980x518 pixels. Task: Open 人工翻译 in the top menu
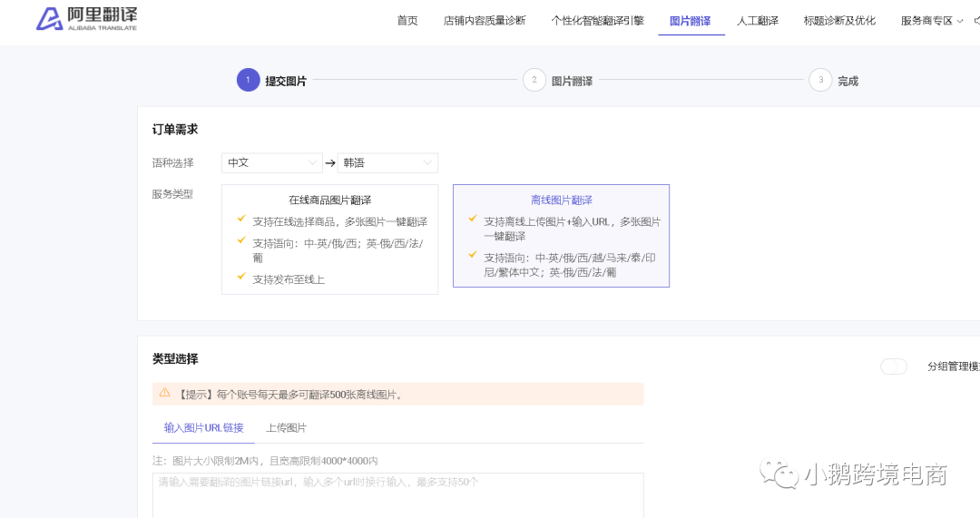tap(758, 21)
